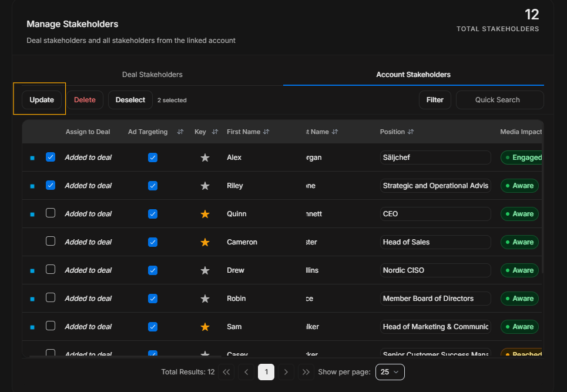Edit the Head of Sales position field
The height and width of the screenshot is (392, 567).
click(435, 242)
